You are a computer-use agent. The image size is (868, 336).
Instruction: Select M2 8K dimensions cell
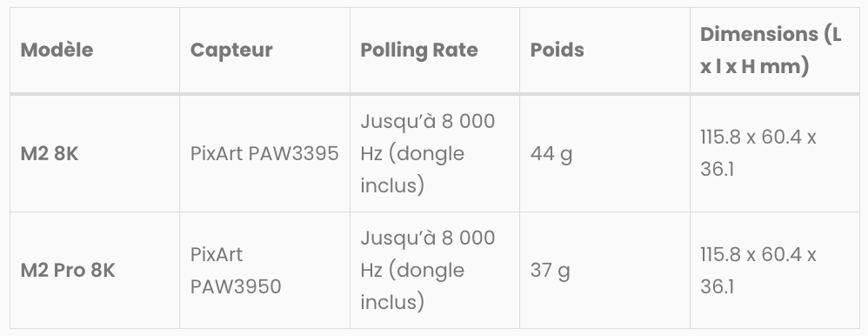click(x=774, y=153)
